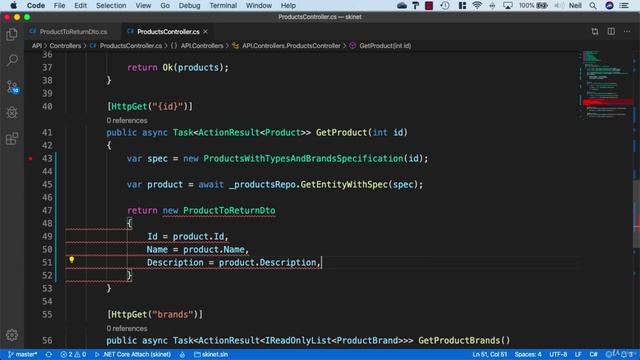Click Ln 51, Col 51 in status bar
640x360 pixels.
click(x=490, y=354)
